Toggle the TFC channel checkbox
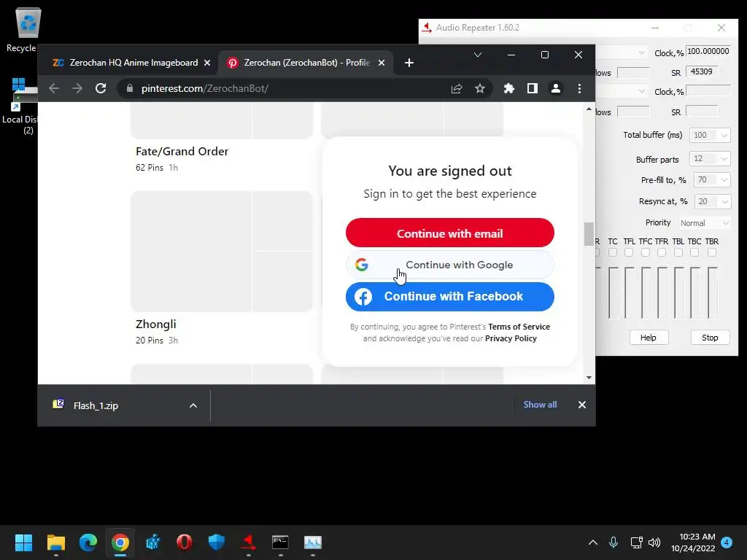Image resolution: width=747 pixels, height=560 pixels. coord(646,252)
